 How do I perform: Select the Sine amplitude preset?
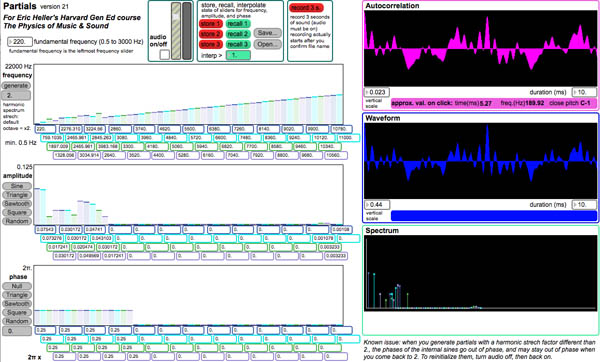pyautogui.click(x=17, y=186)
